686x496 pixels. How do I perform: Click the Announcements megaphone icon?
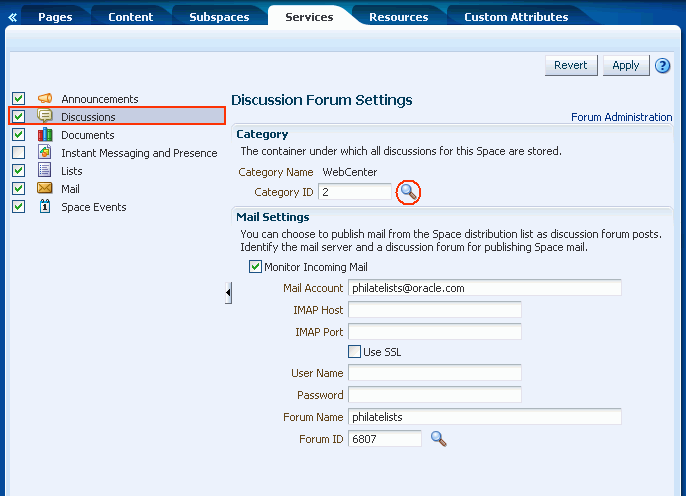tap(44, 99)
